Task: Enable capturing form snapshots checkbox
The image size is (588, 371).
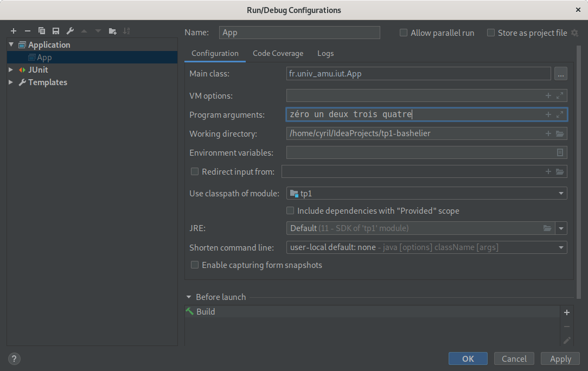Action: [195, 265]
